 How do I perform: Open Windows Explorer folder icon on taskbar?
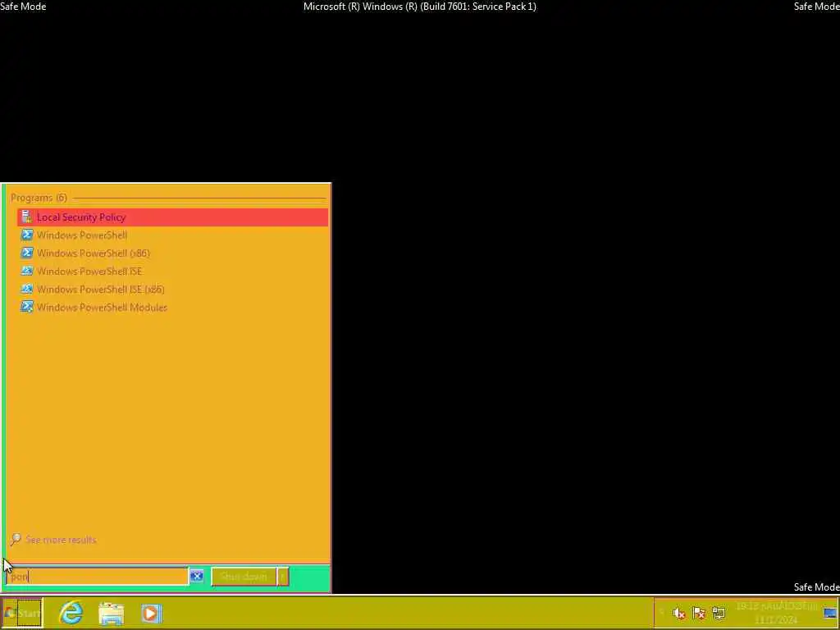[x=112, y=613]
